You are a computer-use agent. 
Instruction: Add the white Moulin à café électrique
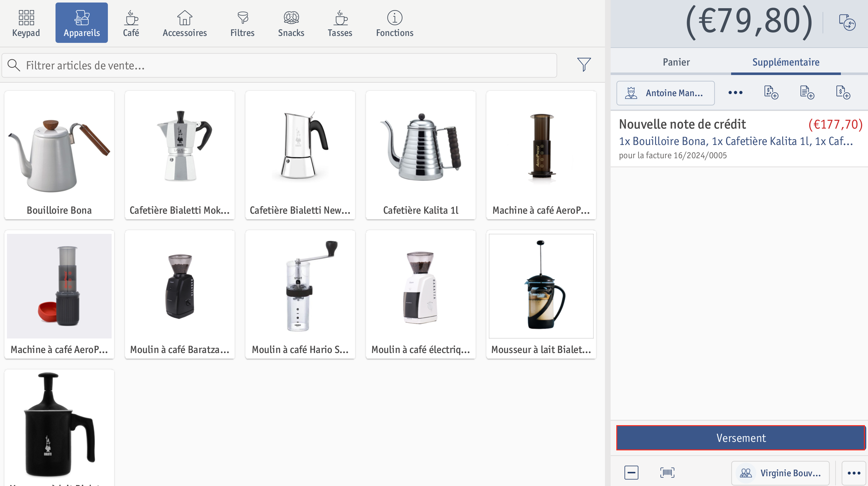[x=420, y=295]
